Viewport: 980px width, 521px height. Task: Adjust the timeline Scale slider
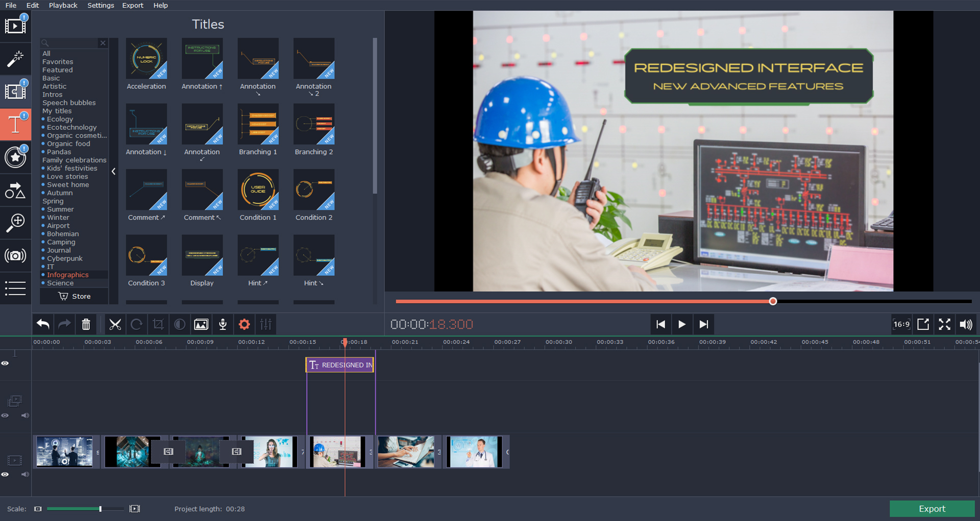point(101,508)
